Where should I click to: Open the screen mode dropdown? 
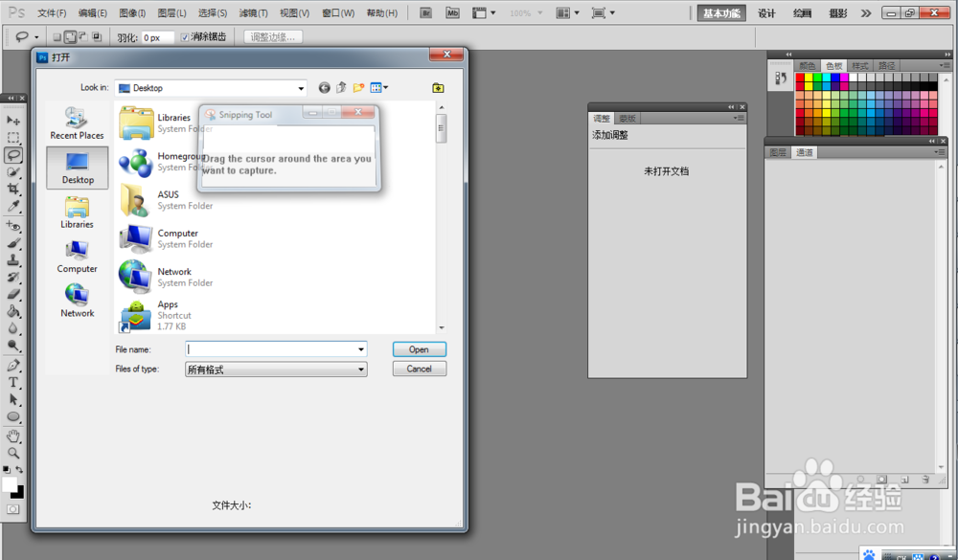[x=603, y=12]
